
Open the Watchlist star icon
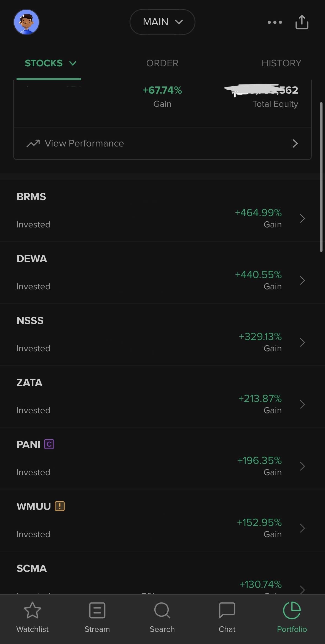point(33,610)
